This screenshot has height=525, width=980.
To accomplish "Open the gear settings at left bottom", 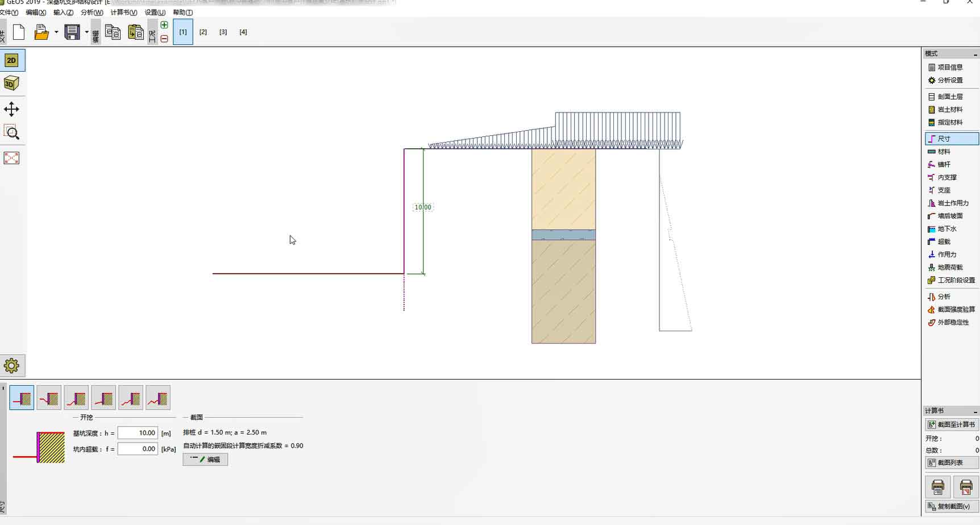I will coord(11,365).
